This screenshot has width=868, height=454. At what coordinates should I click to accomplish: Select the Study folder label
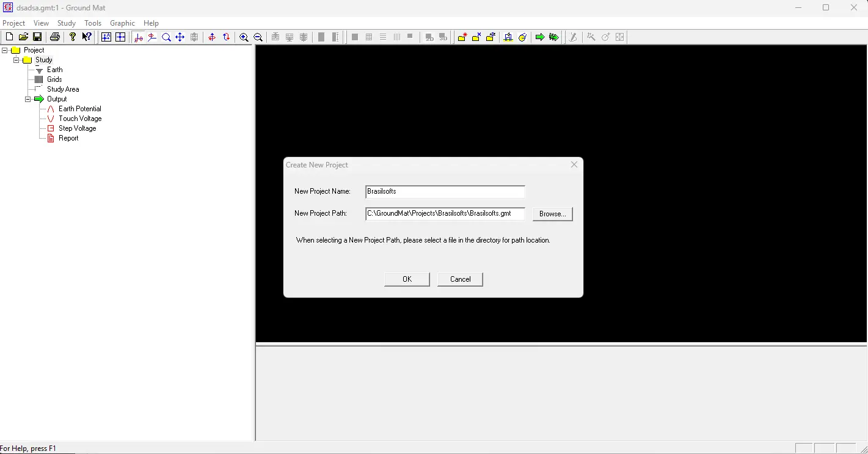pos(44,60)
